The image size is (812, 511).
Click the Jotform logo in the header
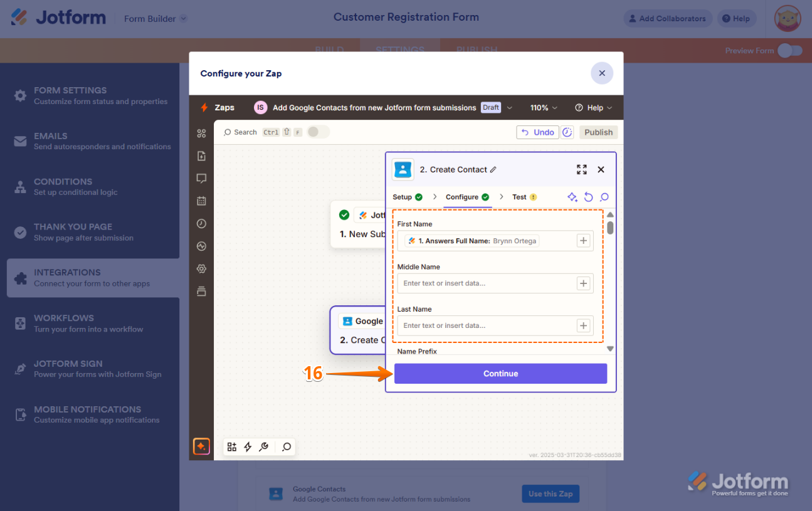tap(58, 18)
